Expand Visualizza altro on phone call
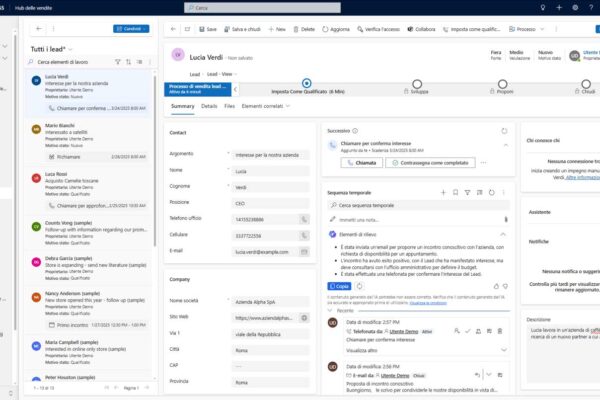 [427, 350]
